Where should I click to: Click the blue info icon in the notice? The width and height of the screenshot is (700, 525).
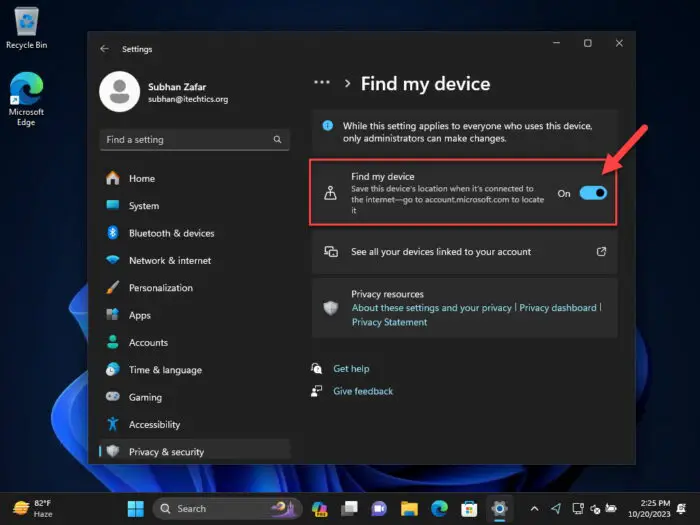tap(328, 125)
